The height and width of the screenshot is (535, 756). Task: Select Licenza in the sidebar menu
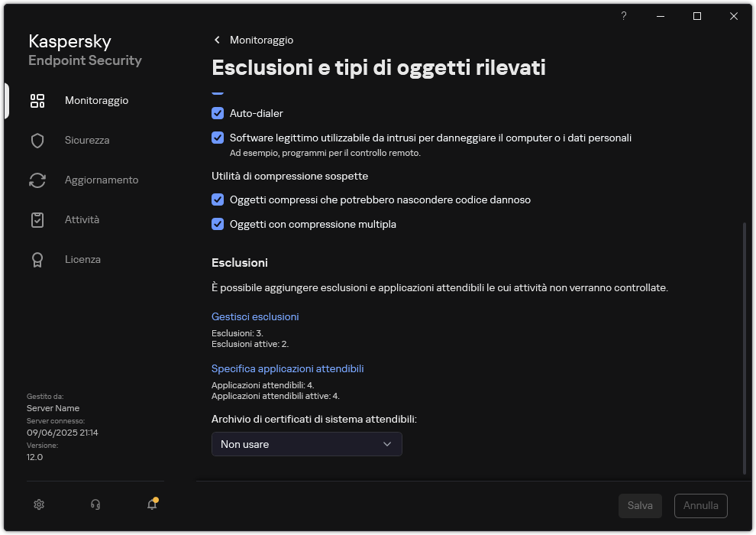(82, 259)
